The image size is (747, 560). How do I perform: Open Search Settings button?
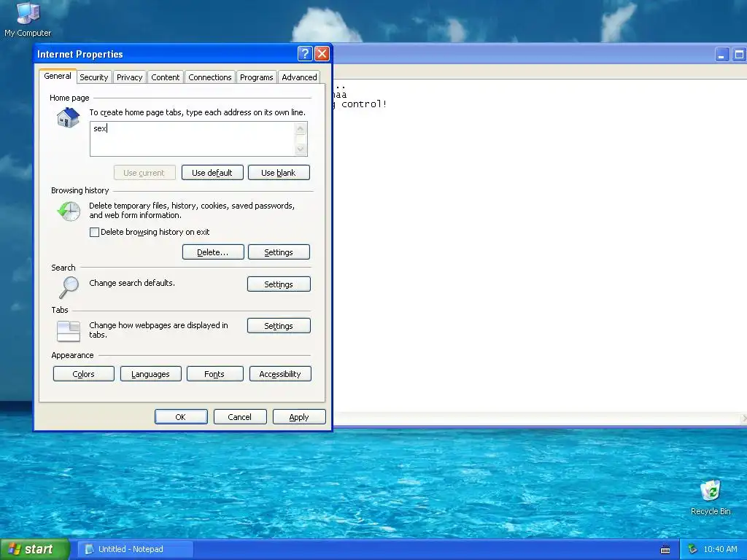tap(279, 284)
